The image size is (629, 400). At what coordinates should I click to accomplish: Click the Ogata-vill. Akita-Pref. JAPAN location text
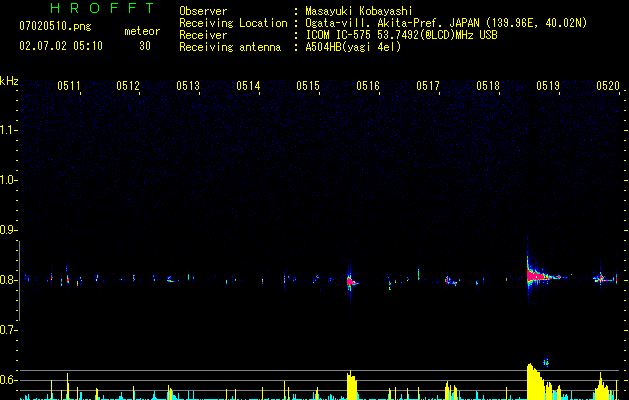(x=446, y=23)
